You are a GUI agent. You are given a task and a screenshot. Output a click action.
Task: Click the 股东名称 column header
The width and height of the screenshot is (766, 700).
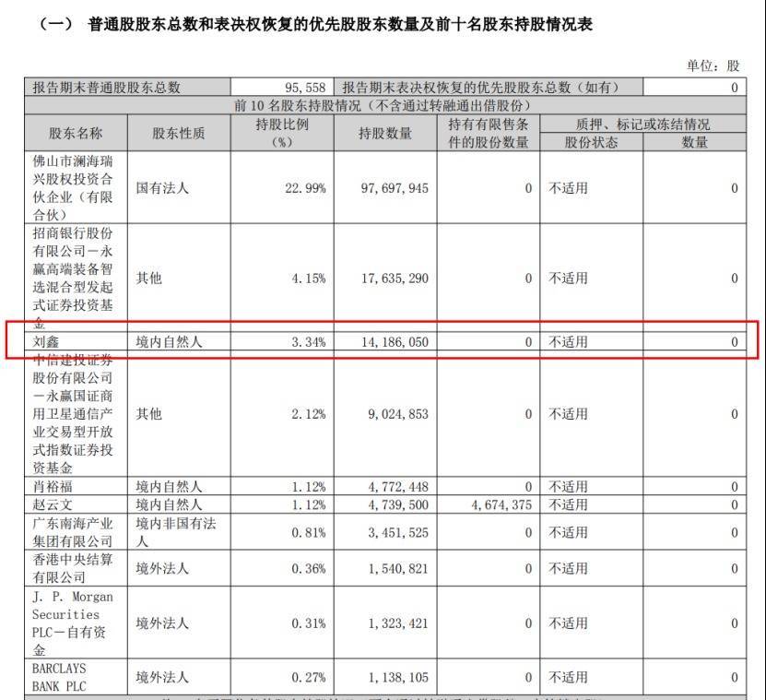pos(76,133)
